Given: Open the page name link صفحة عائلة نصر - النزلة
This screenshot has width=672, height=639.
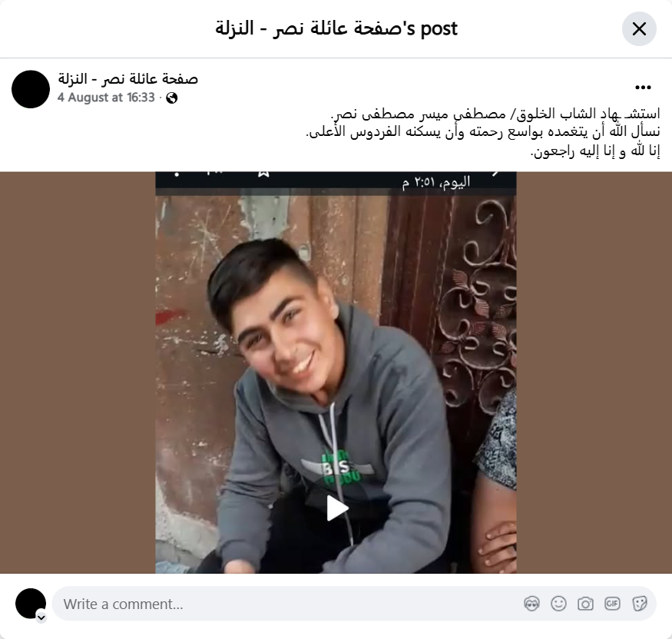Looking at the screenshot, I should (x=127, y=79).
